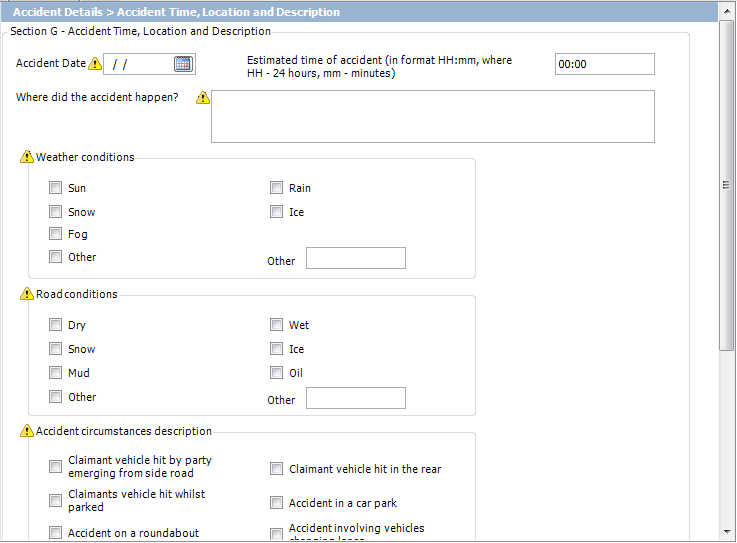Image resolution: width=737 pixels, height=543 pixels.
Task: Click Other text field in Weather conditions
Action: 356,258
